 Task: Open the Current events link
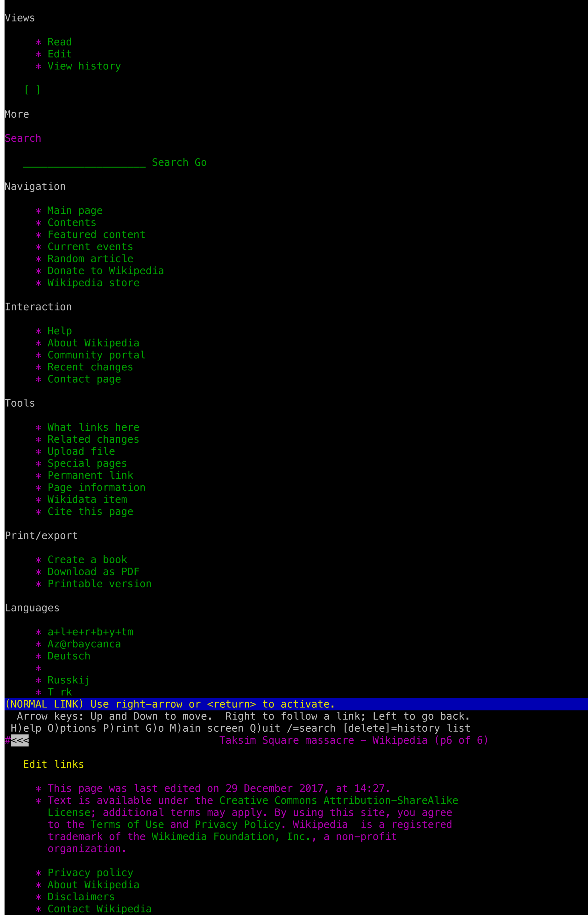point(90,247)
